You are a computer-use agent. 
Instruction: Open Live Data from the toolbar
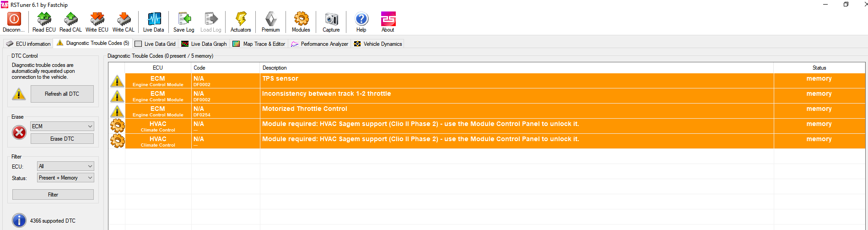pyautogui.click(x=154, y=19)
